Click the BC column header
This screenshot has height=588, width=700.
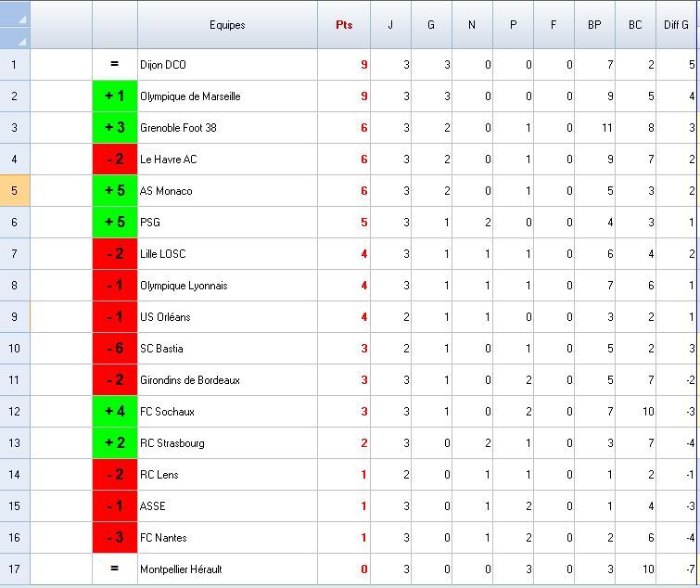pos(635,25)
